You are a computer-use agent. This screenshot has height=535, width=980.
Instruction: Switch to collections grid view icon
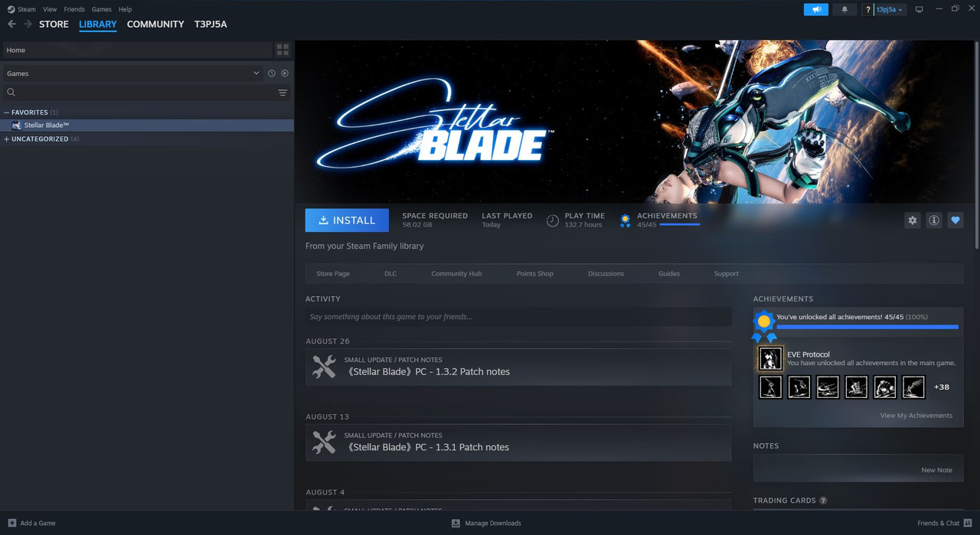click(283, 50)
